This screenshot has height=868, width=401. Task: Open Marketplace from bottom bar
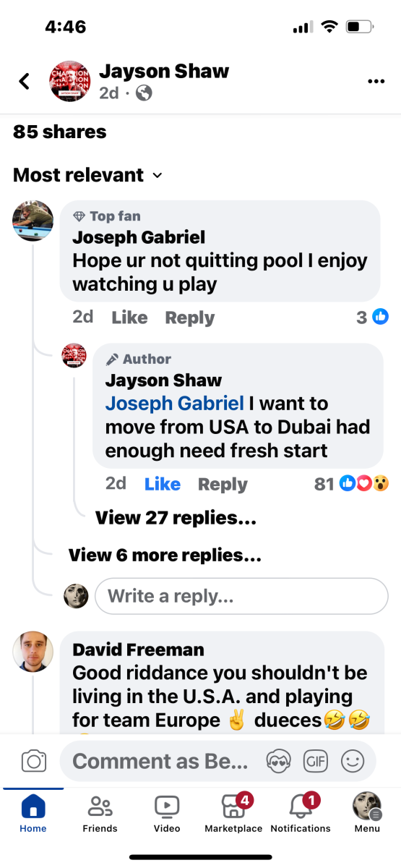[233, 813]
